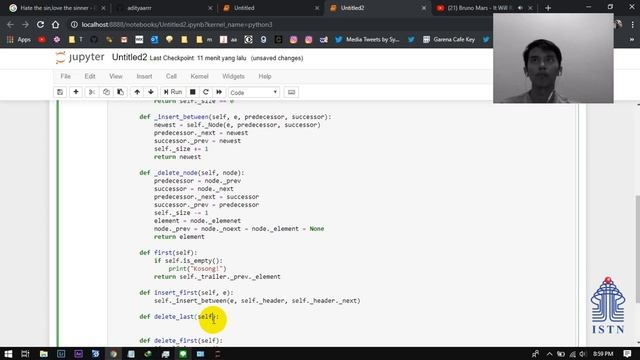Open the Gmail bookmark icon
Viewport: 640px width, 360px height.
click(x=124, y=40)
